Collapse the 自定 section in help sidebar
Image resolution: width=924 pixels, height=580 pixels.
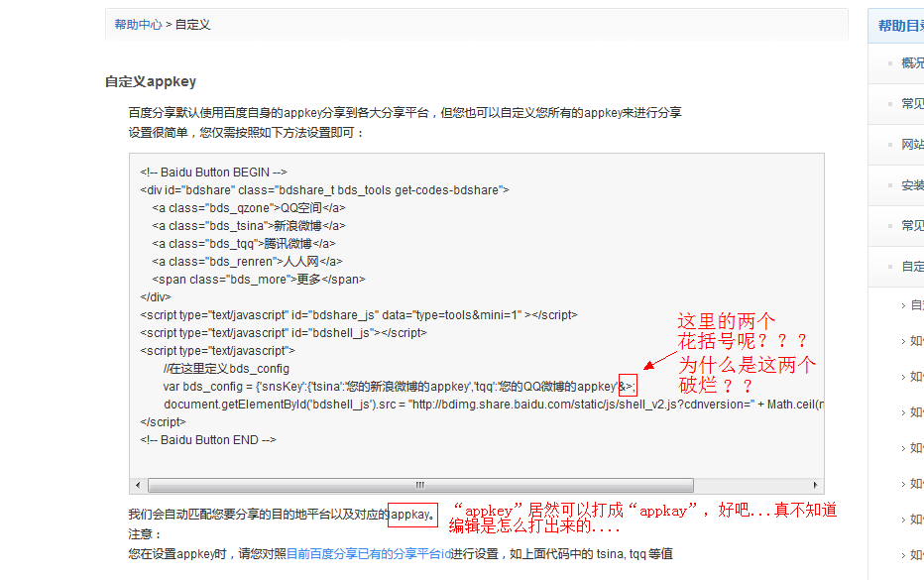click(912, 267)
